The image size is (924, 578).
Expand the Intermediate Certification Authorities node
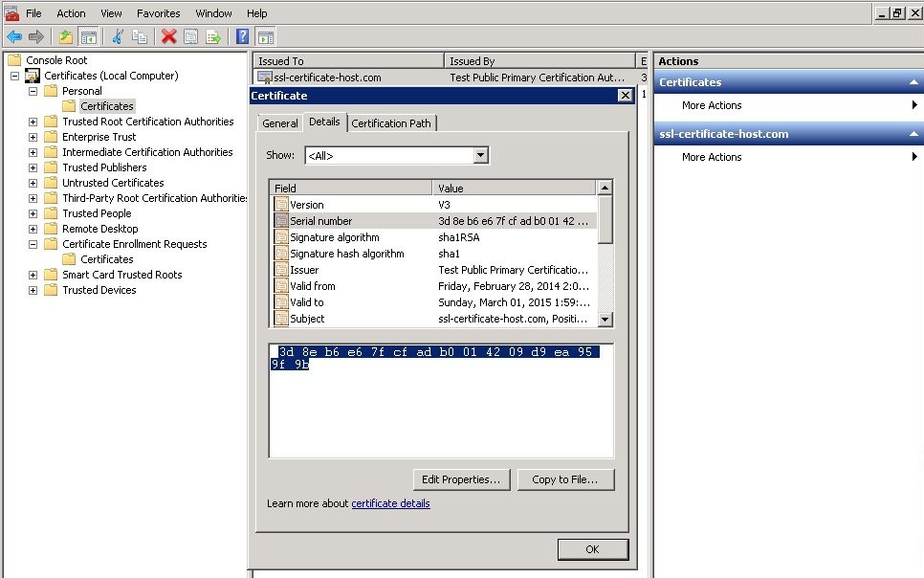(x=33, y=152)
